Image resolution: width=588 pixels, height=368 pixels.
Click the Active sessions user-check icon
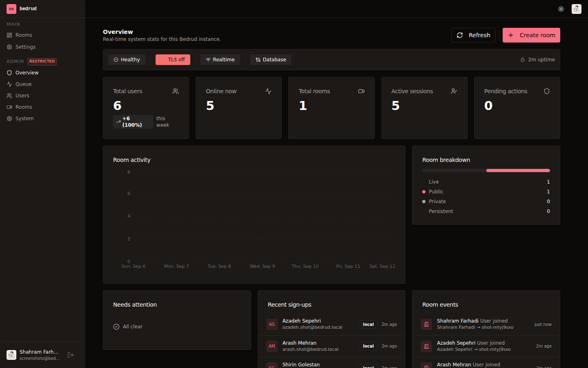(454, 91)
